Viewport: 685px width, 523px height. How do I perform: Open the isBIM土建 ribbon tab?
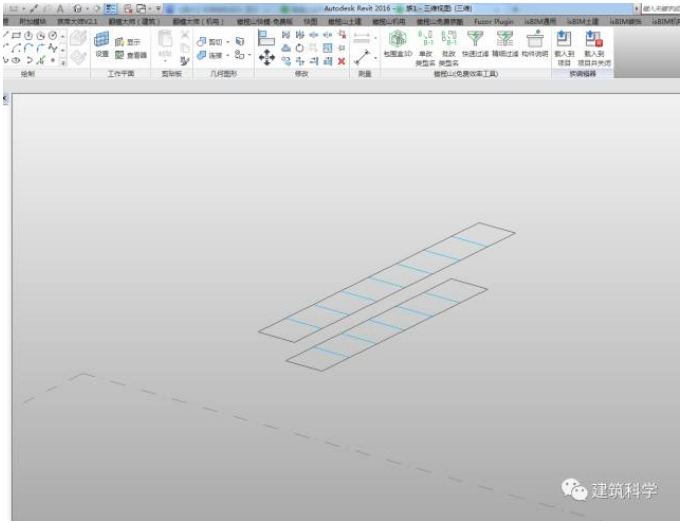tap(582, 21)
